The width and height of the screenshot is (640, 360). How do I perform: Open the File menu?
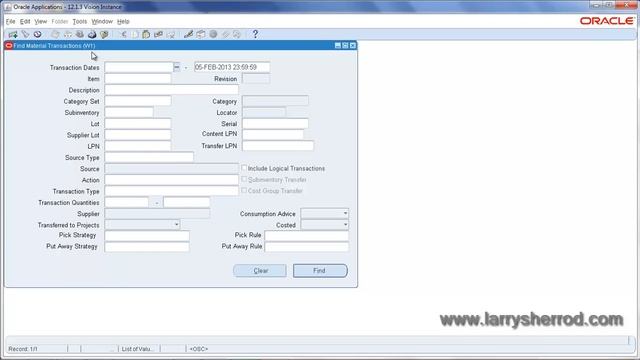(x=10, y=21)
